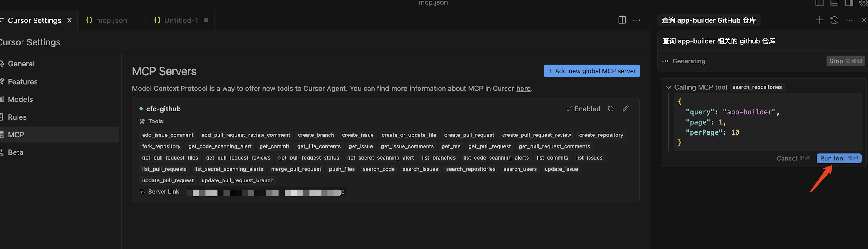Close the Cursor Settings tab

pos(69,20)
